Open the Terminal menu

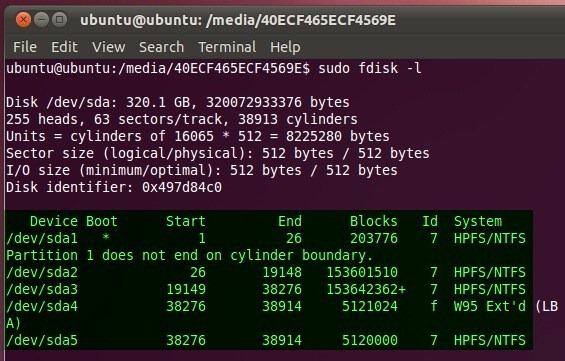[227, 47]
